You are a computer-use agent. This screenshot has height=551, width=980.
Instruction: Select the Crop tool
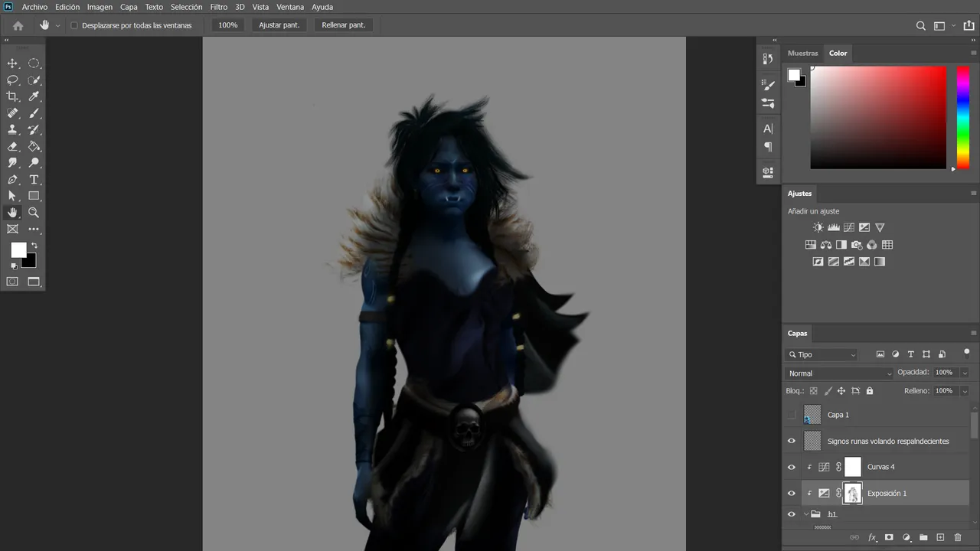pyautogui.click(x=12, y=96)
